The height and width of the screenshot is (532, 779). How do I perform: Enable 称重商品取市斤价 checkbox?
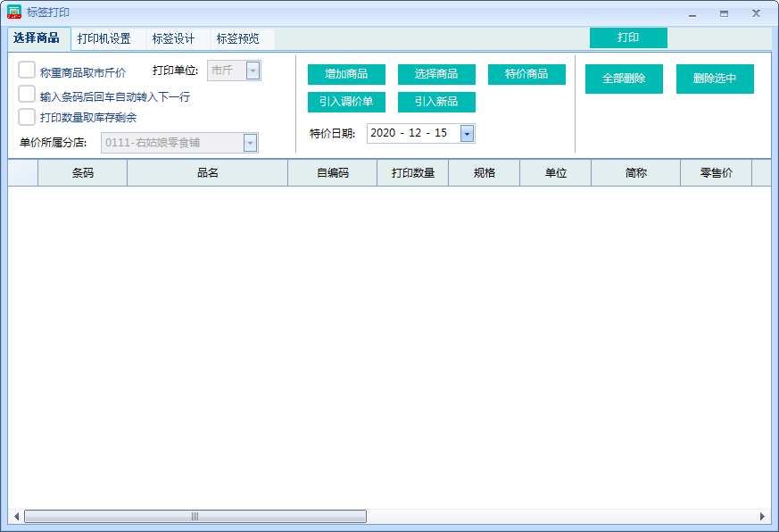point(27,71)
